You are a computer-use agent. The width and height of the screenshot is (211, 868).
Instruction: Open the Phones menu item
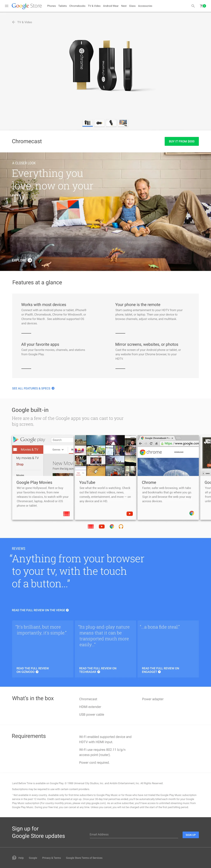(x=51, y=6)
